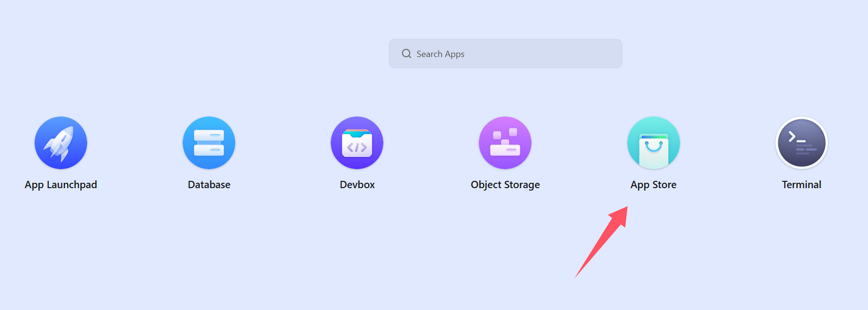
Task: Select the "Object Storage" text label
Action: tap(505, 185)
